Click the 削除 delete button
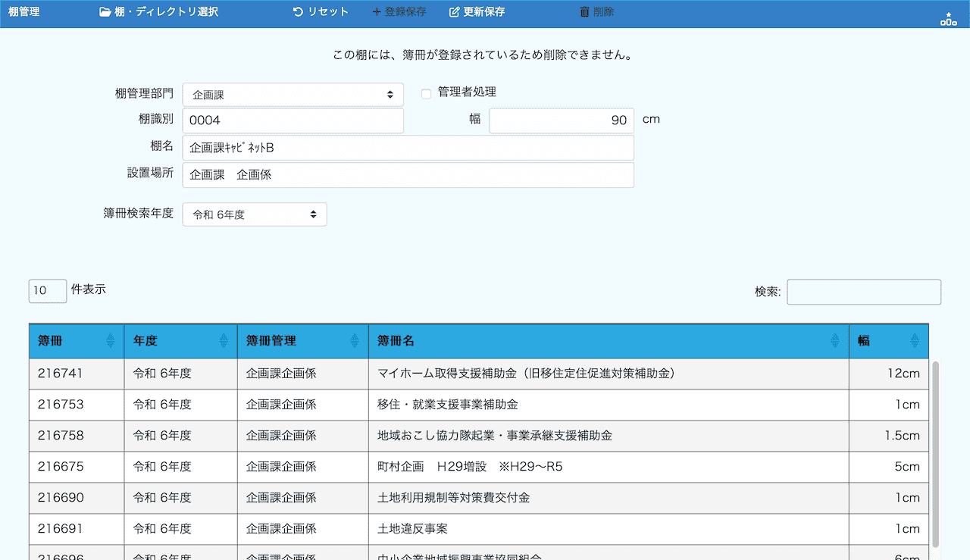 (x=596, y=12)
